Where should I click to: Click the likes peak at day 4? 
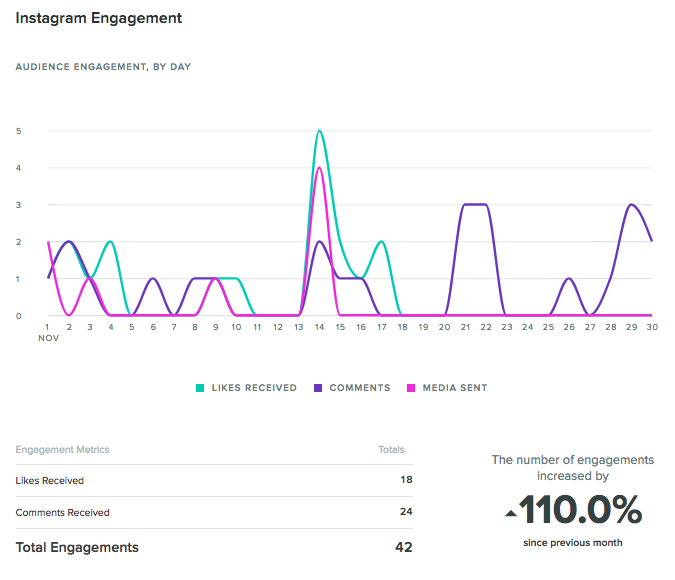(111, 242)
